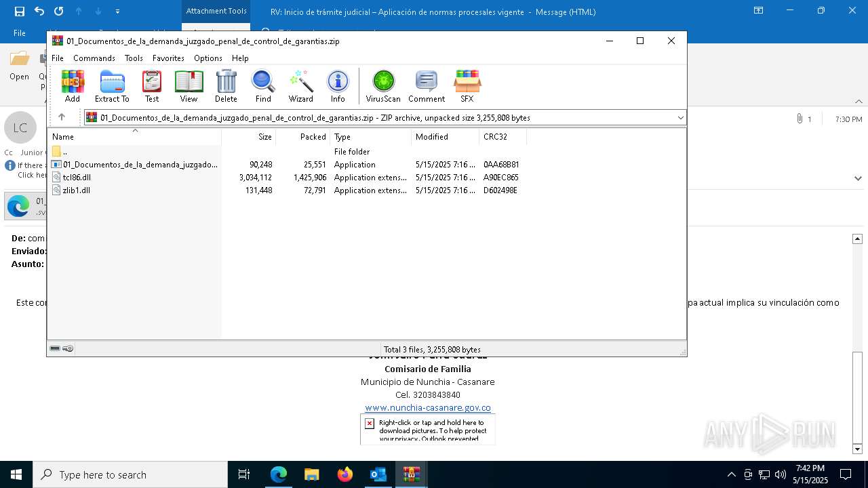Expand the archive path dropdown
Viewport: 868px width, 488px height.
(680, 117)
